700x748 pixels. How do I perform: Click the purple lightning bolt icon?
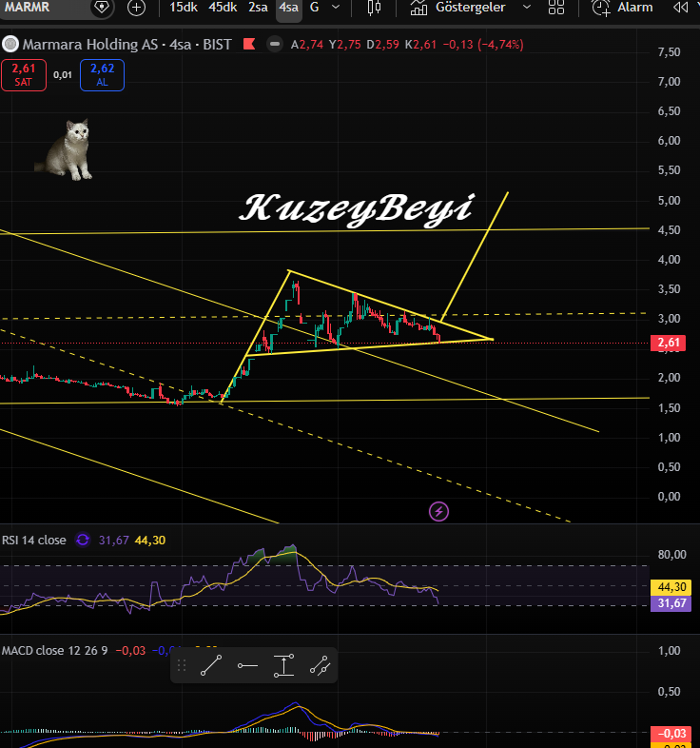pyautogui.click(x=438, y=512)
